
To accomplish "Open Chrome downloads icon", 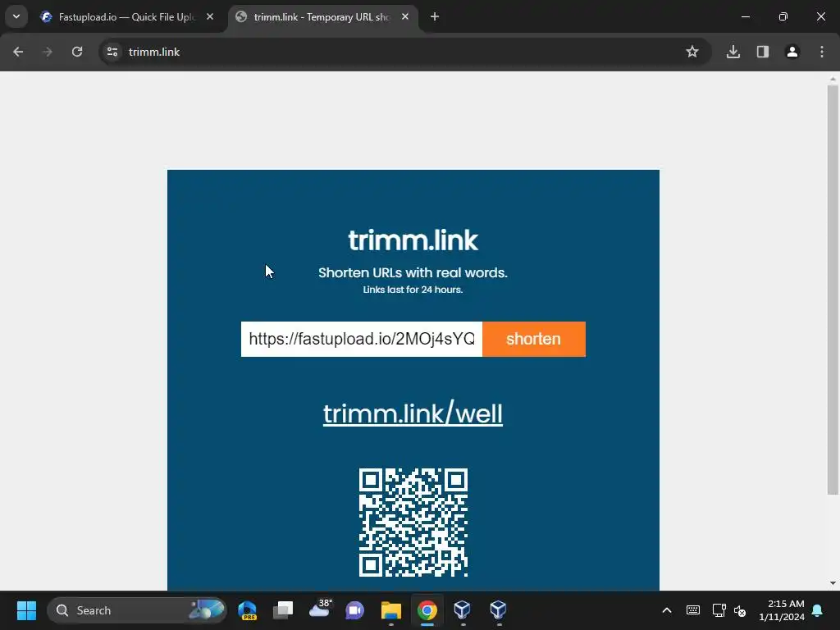I will coord(733,52).
